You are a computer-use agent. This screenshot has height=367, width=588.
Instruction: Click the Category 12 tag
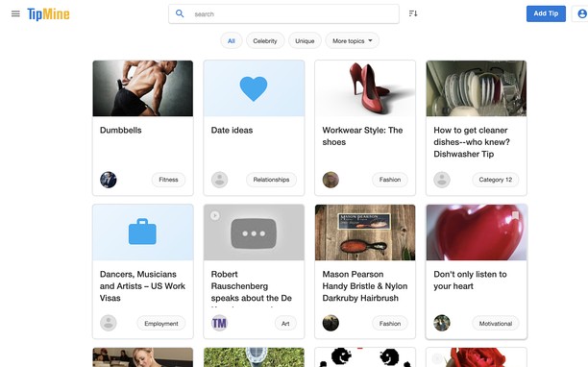click(x=496, y=180)
